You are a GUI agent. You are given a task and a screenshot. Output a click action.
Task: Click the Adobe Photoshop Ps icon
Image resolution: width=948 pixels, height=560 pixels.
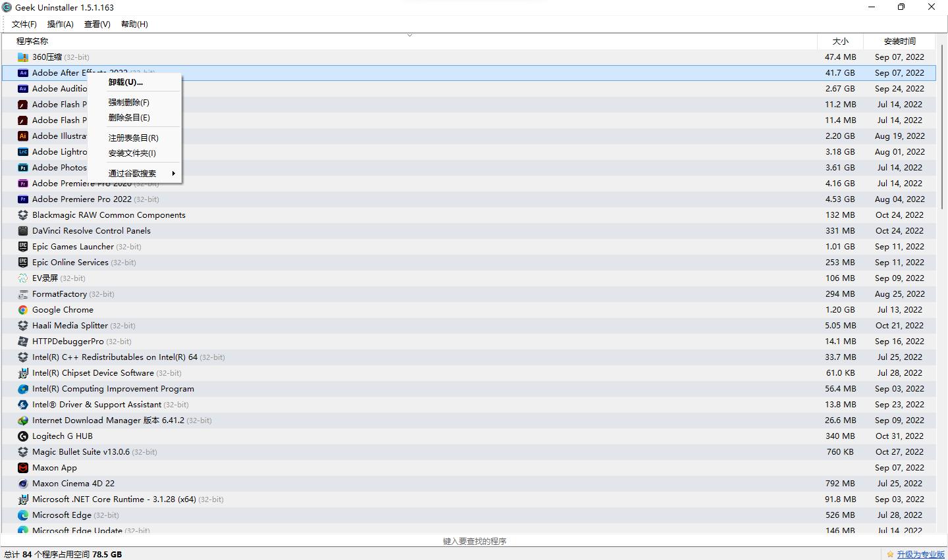(x=23, y=168)
